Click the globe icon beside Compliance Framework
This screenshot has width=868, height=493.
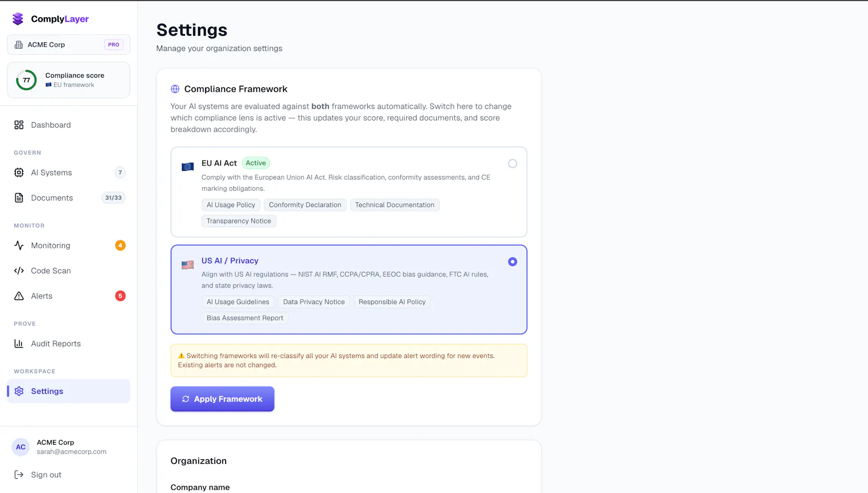coord(175,89)
